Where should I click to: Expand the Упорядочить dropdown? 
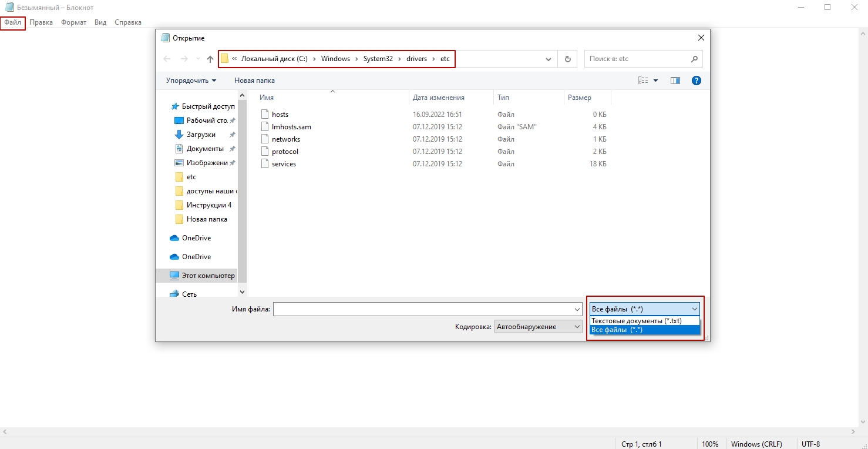click(x=191, y=81)
